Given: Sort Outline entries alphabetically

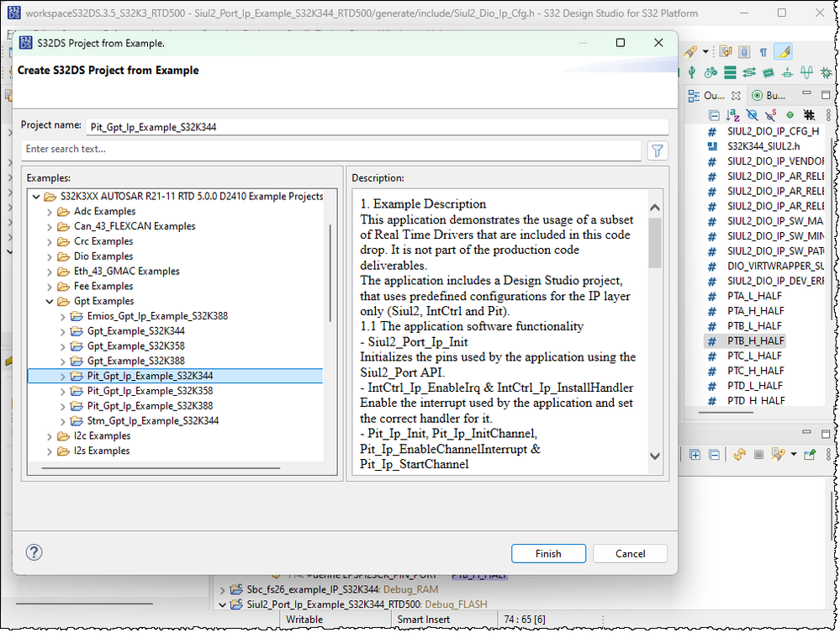Looking at the screenshot, I should 732,115.
